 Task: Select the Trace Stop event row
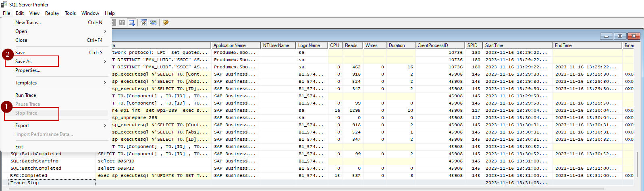[25, 183]
